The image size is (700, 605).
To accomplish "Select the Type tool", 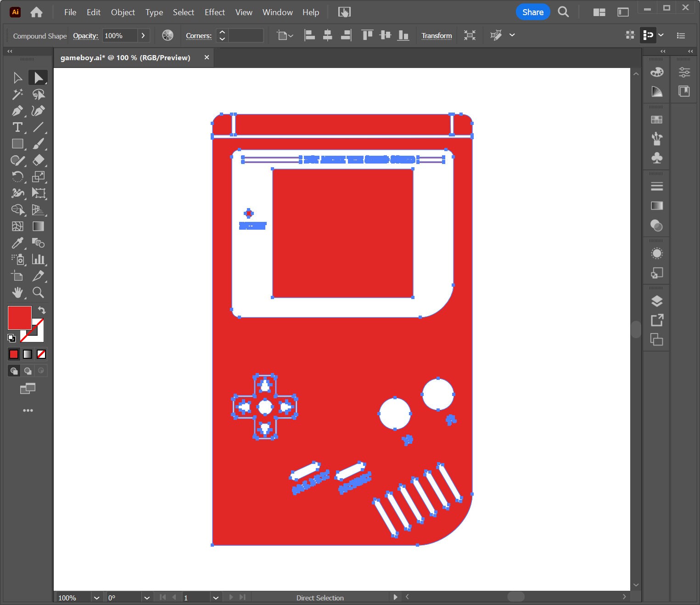I will (x=17, y=127).
